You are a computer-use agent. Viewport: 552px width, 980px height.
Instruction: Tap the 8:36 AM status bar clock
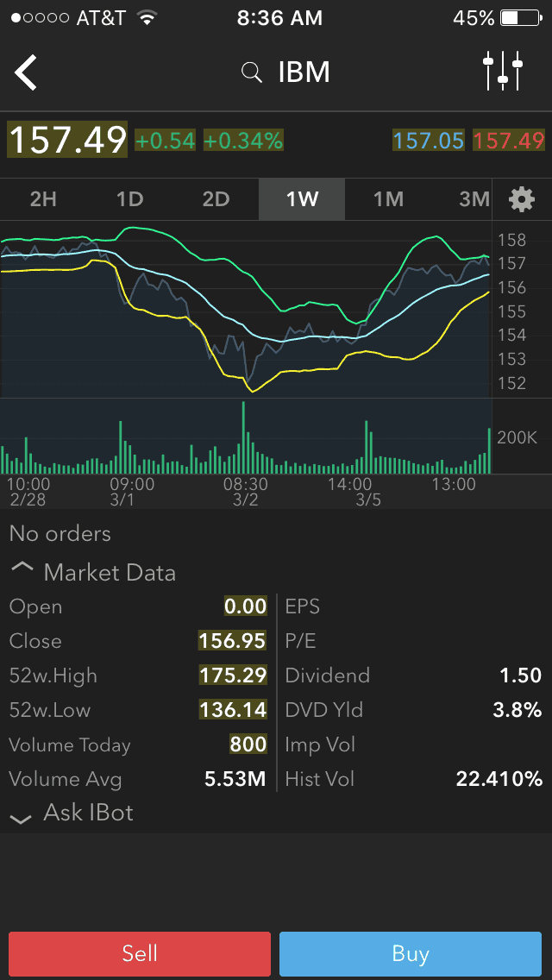279,18
